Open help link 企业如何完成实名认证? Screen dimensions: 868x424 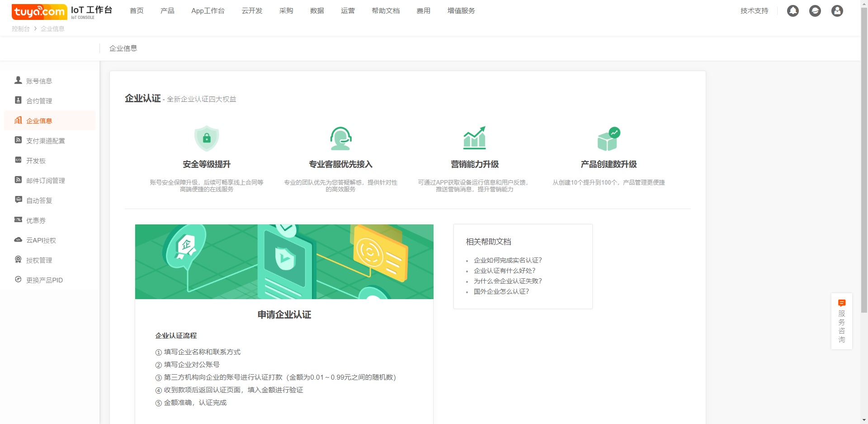[508, 260]
